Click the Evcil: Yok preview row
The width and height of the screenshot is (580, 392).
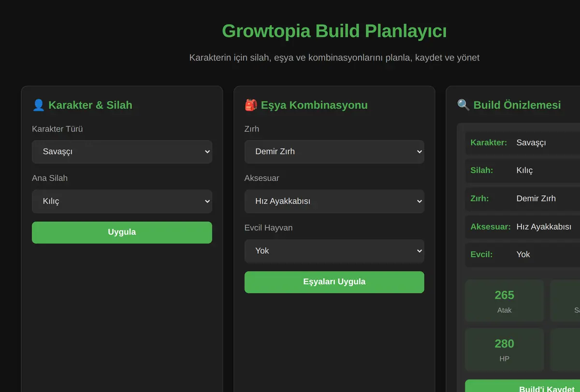point(522,254)
